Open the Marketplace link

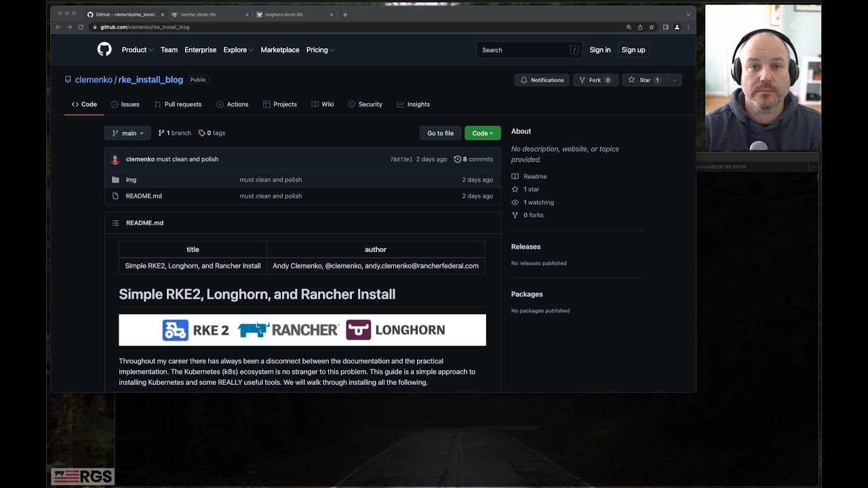[280, 49]
